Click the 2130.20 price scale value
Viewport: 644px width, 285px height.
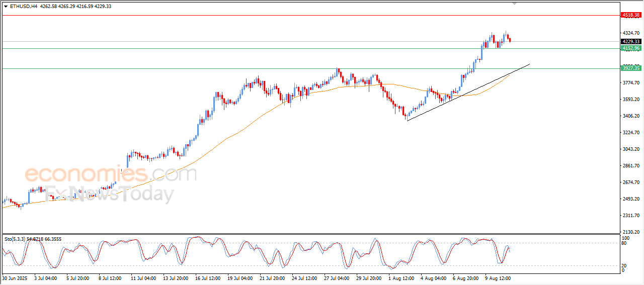coord(631,232)
